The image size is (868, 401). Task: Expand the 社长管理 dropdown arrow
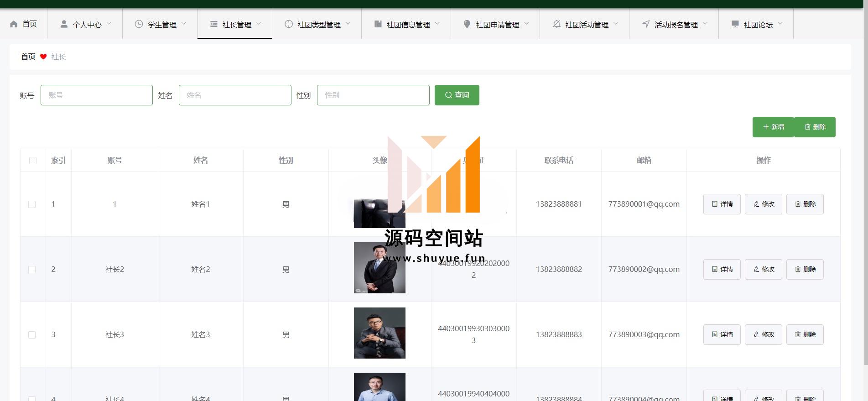[259, 23]
